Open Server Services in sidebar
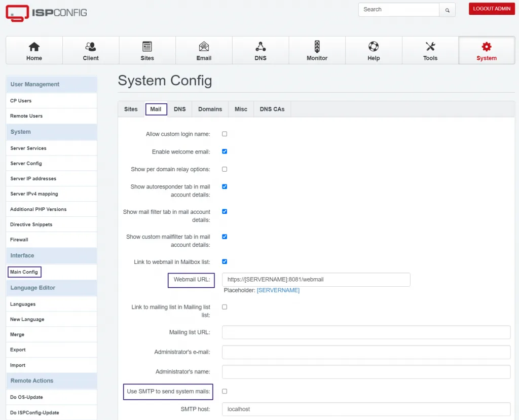The height and width of the screenshot is (420, 519). tap(51, 148)
